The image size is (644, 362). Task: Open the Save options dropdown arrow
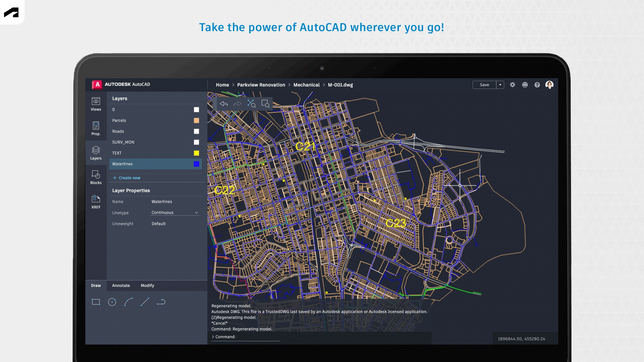pos(500,85)
